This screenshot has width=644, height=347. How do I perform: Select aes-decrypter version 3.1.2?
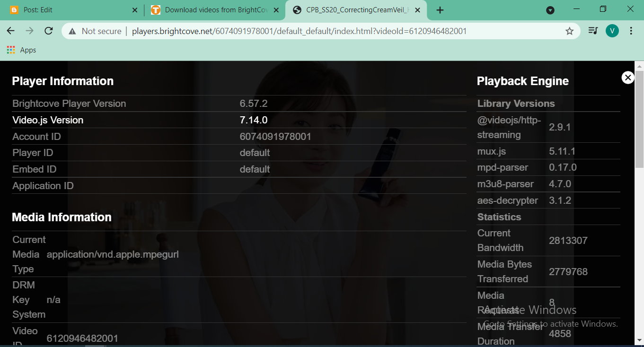click(560, 200)
